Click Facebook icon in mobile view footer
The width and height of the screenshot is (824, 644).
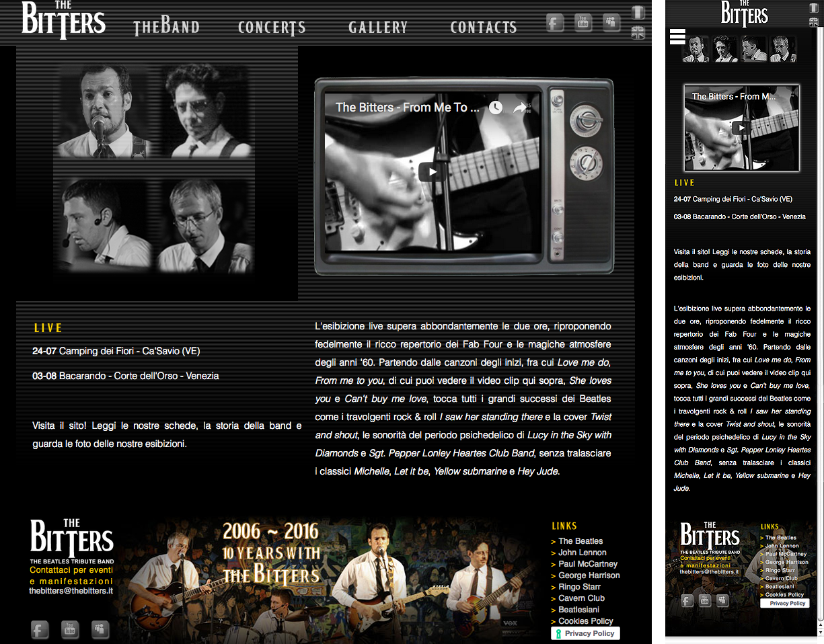tap(687, 600)
